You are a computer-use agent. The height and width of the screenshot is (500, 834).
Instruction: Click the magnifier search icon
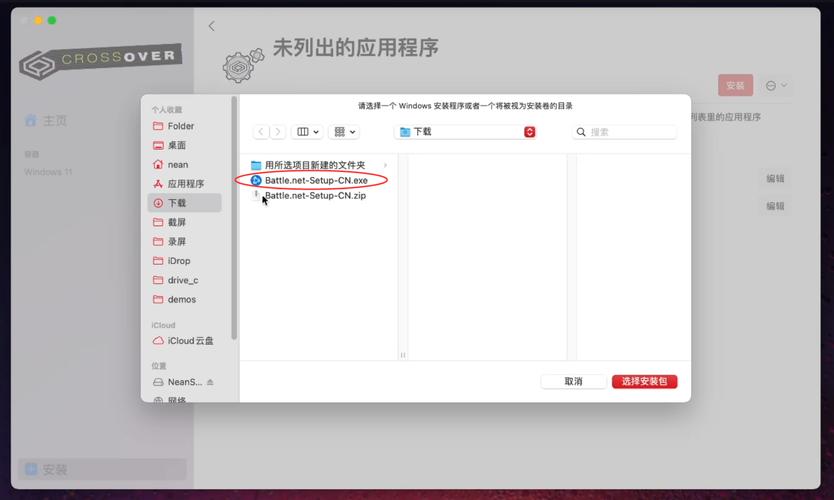point(581,132)
